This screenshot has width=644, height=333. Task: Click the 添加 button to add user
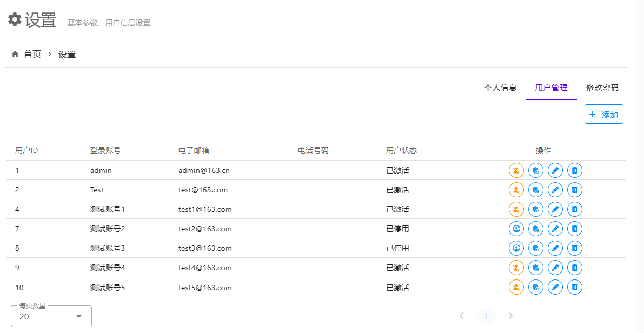point(603,114)
